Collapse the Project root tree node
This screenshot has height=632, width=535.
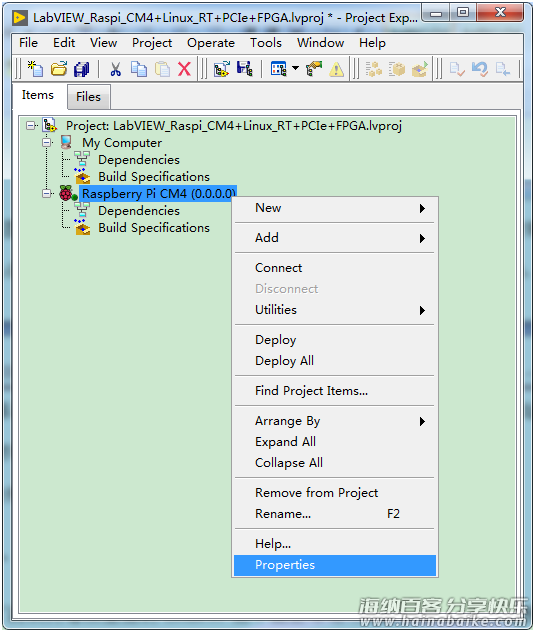point(30,126)
